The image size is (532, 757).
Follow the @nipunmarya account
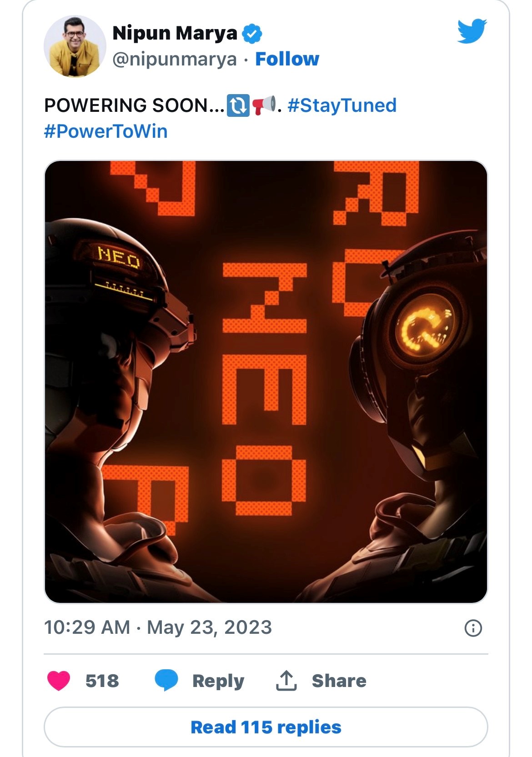pos(287,59)
